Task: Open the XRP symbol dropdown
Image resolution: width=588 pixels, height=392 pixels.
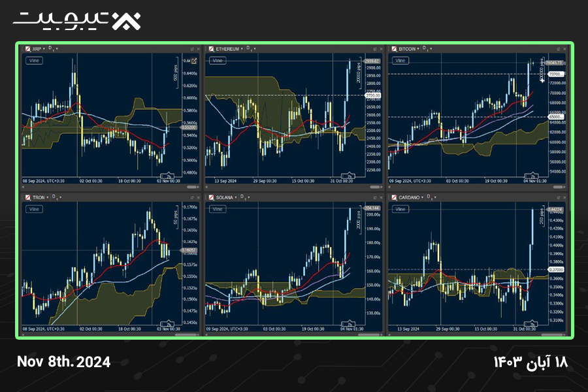Action: click(x=44, y=49)
